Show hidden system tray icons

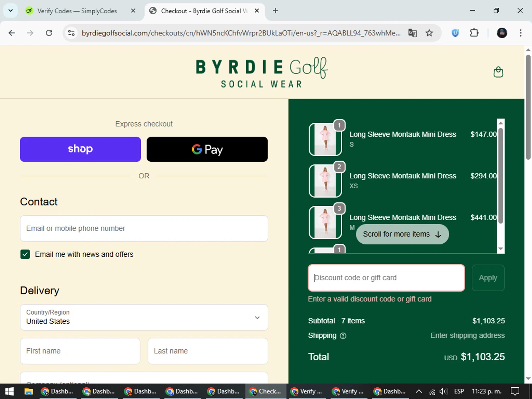[x=419, y=391]
